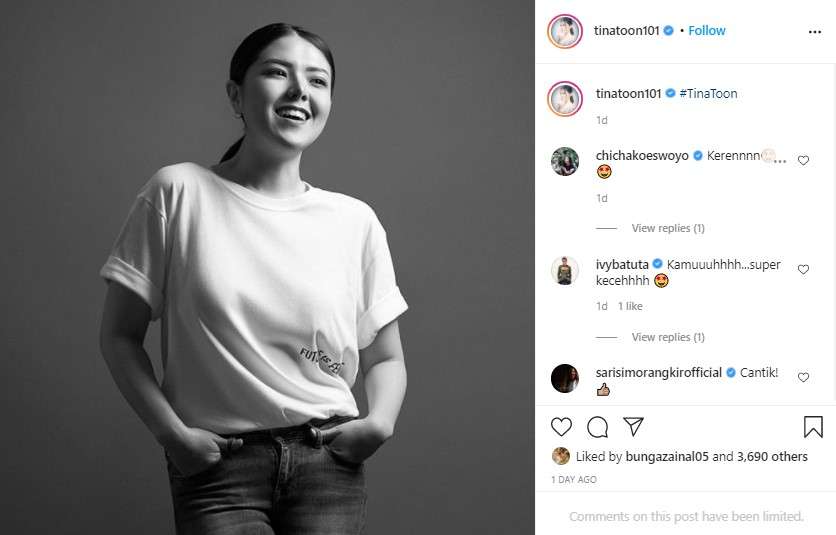View bungazainal05's profile from likes

coord(669,456)
